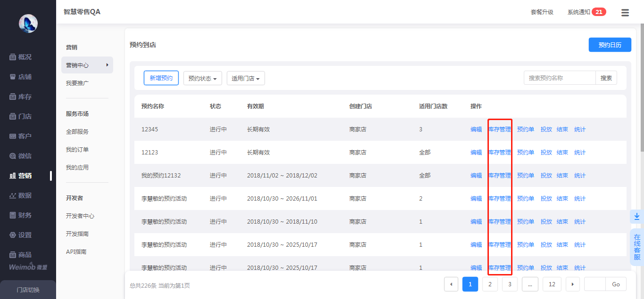Click the 我的预约12132 reservation name
The image size is (644, 299).
(161, 176)
